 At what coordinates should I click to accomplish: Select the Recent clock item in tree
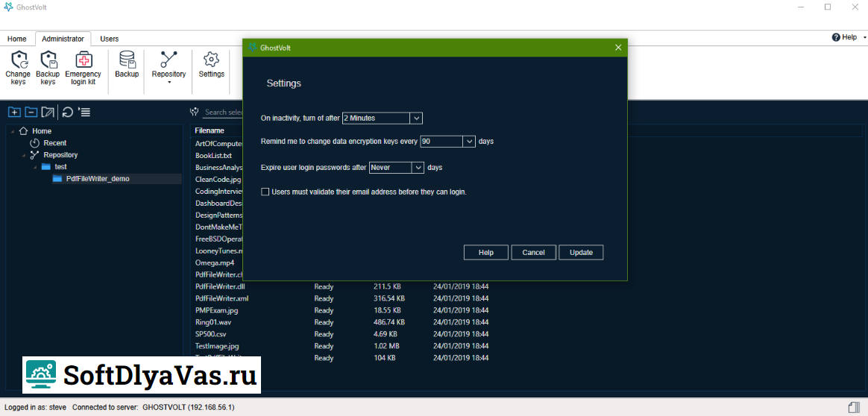(48, 142)
